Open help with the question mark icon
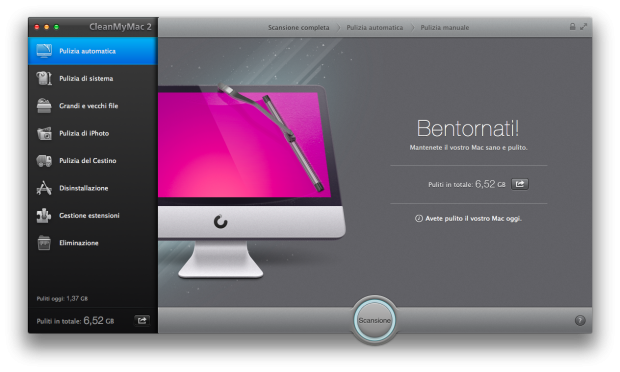Viewport: 620px width, 372px height. click(580, 320)
